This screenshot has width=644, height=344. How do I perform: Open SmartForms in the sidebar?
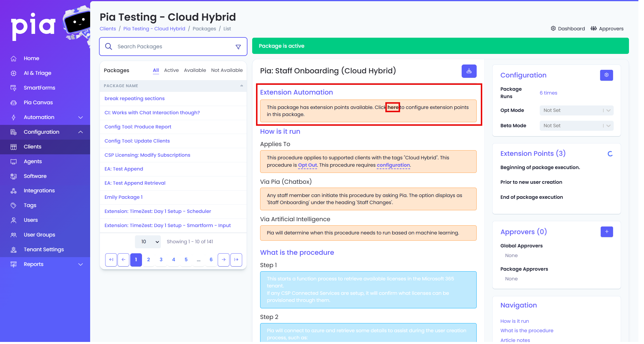(x=39, y=88)
